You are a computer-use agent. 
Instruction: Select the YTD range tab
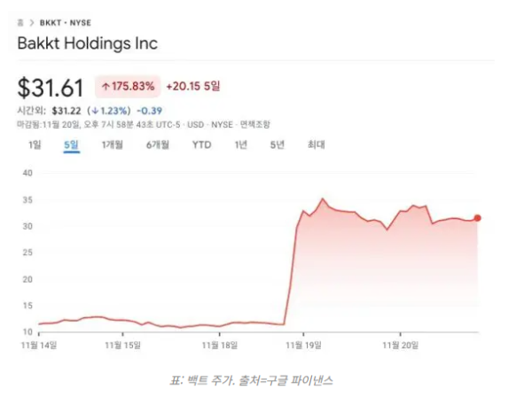click(202, 144)
